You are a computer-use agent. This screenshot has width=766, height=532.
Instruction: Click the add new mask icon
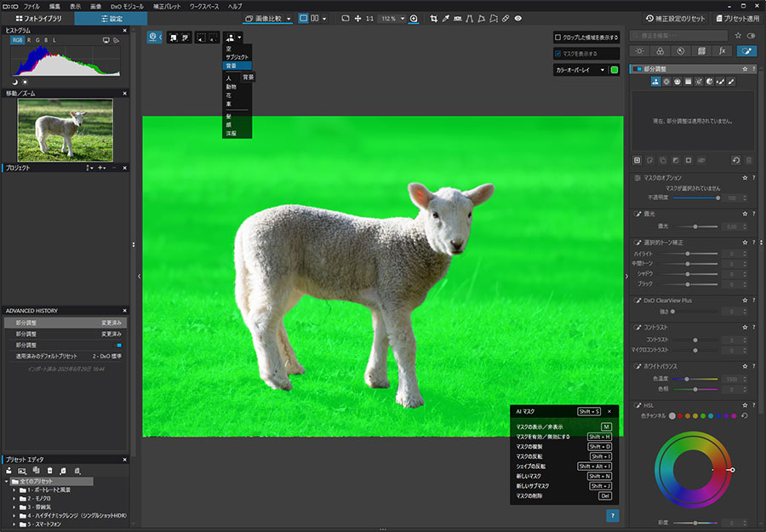tap(637, 160)
